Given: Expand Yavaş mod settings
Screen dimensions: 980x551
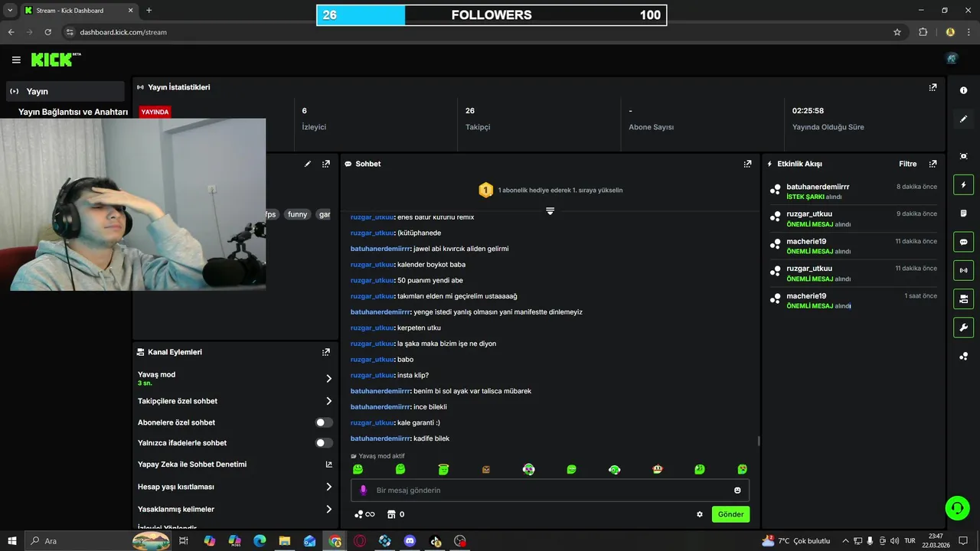Looking at the screenshot, I should pos(234,378).
